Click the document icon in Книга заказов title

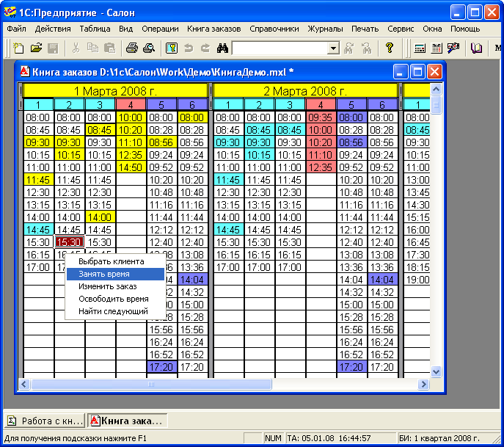point(25,71)
